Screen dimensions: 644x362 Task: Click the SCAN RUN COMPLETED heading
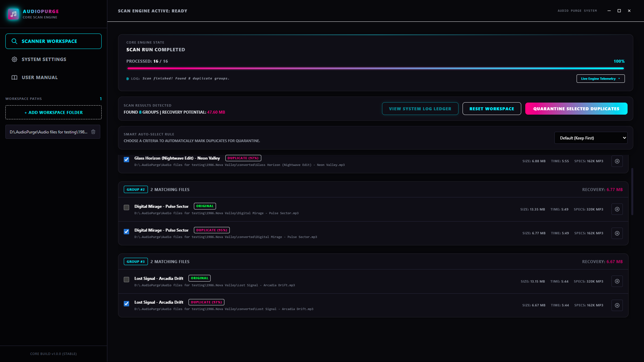pos(156,50)
